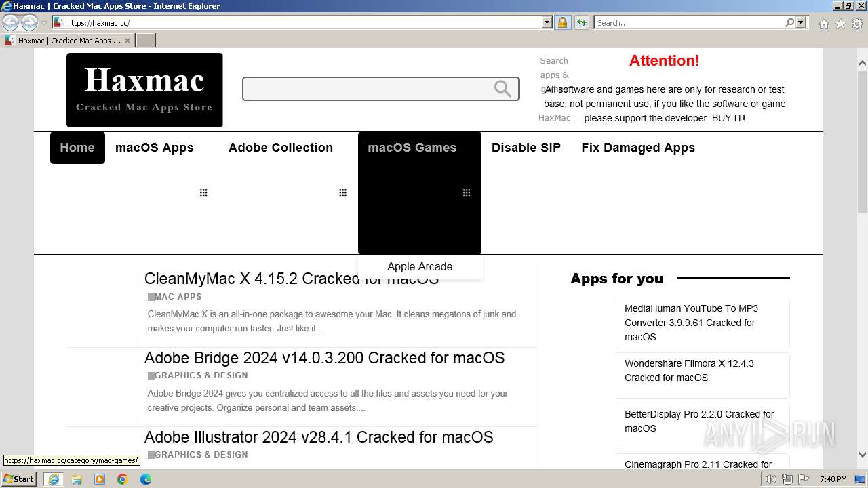Open Cinemagraph Pro 2.11 link
This screenshot has width=868, height=488.
tap(698, 464)
